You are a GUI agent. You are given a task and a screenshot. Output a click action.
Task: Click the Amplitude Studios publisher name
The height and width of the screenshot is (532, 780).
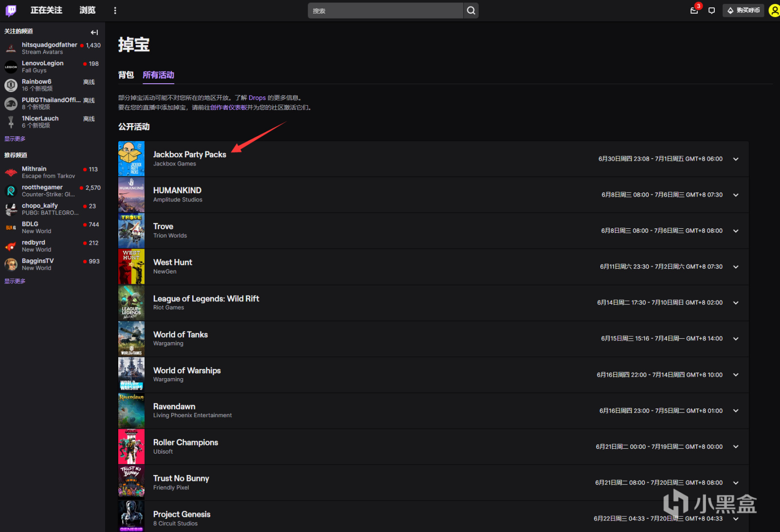click(x=178, y=200)
